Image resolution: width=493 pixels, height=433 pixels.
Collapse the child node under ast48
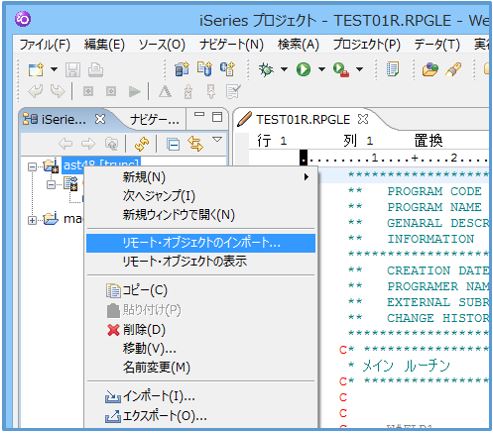pos(51,184)
